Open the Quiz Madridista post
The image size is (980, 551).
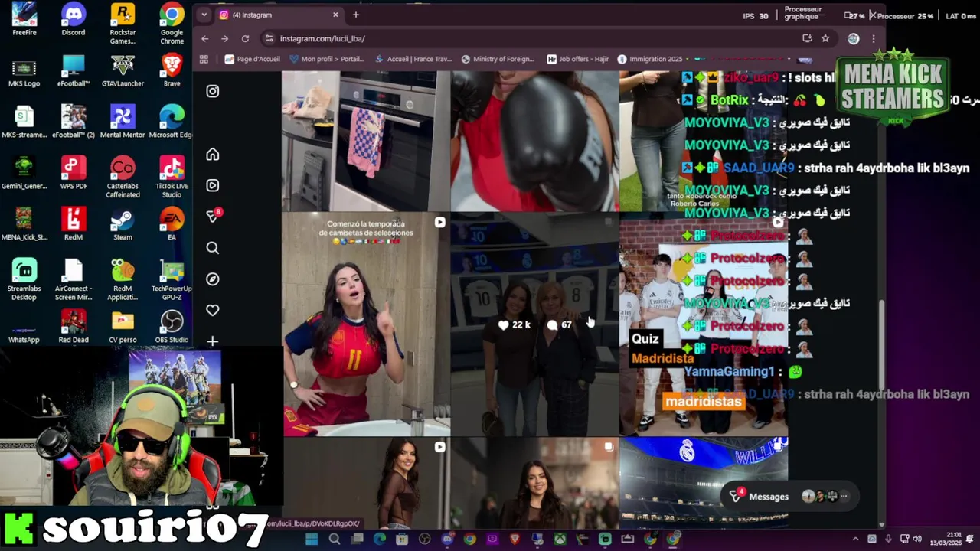tap(703, 324)
